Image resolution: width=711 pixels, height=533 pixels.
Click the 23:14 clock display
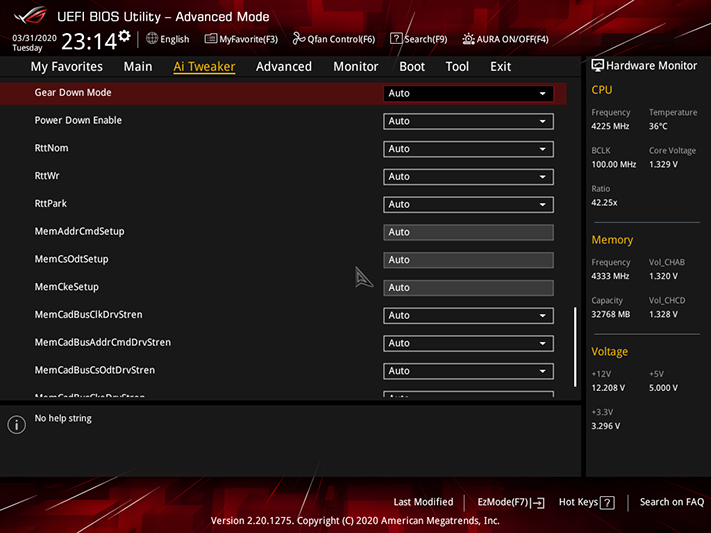tap(89, 42)
